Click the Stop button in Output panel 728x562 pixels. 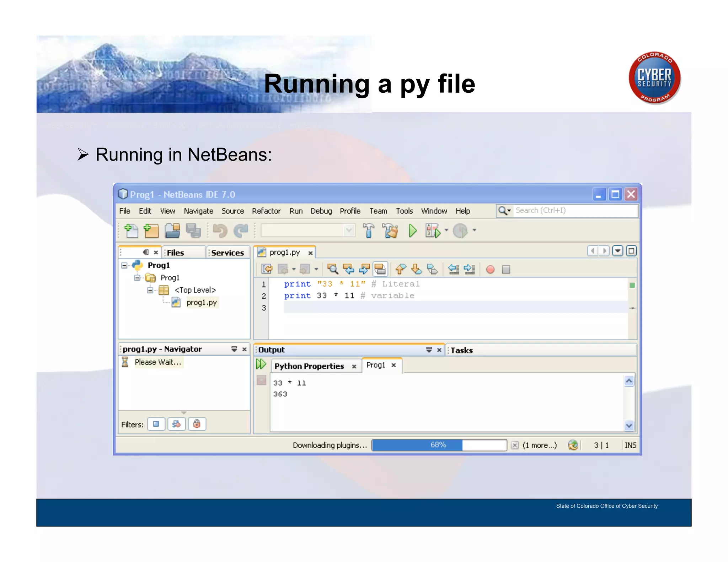click(261, 380)
